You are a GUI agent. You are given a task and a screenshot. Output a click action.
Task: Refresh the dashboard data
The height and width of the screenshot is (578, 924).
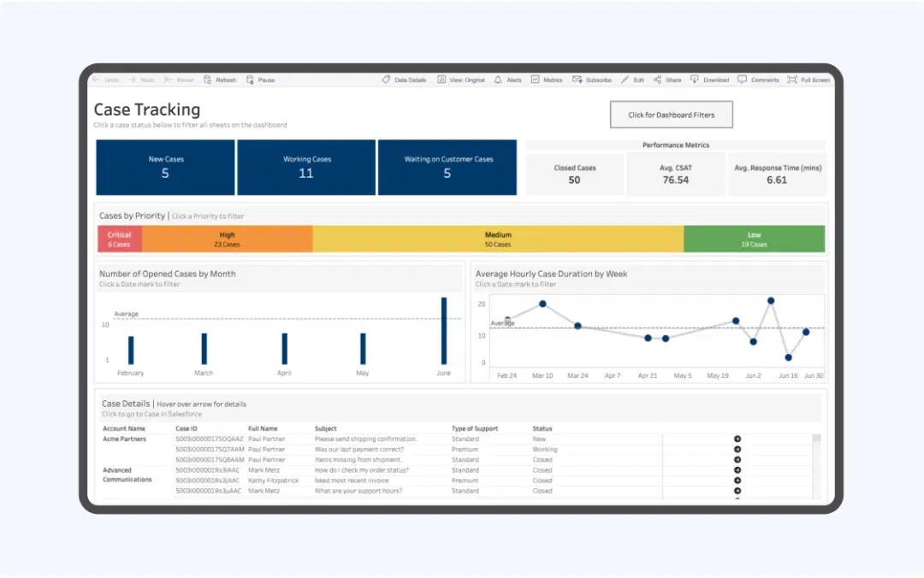220,80
